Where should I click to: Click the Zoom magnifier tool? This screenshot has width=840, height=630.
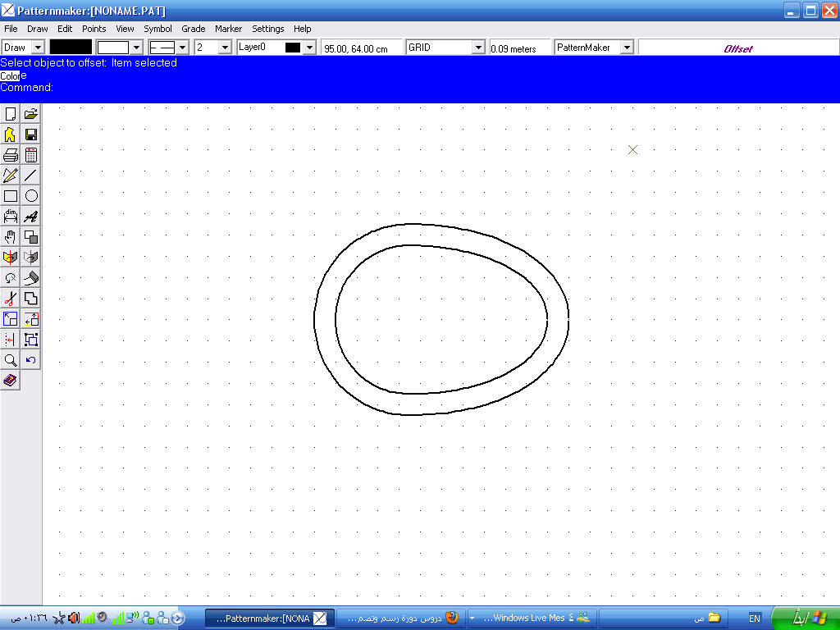[11, 360]
